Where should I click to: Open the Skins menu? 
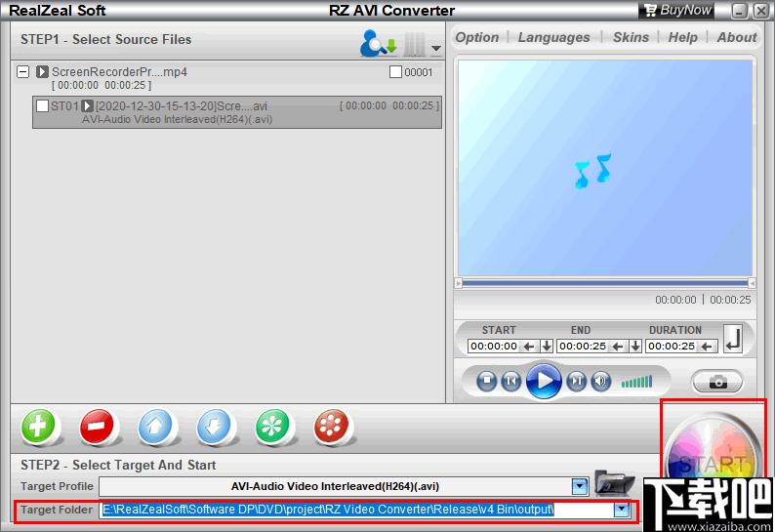631,37
